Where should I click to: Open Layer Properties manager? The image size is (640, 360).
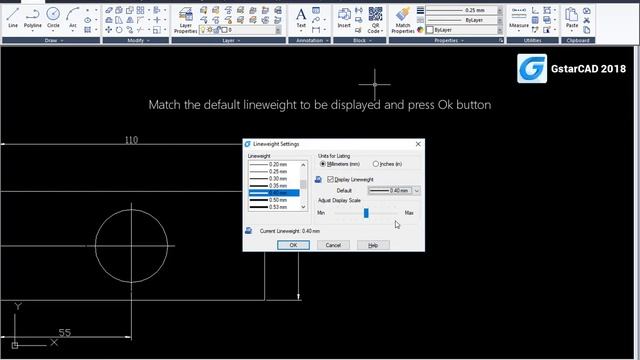[186, 20]
